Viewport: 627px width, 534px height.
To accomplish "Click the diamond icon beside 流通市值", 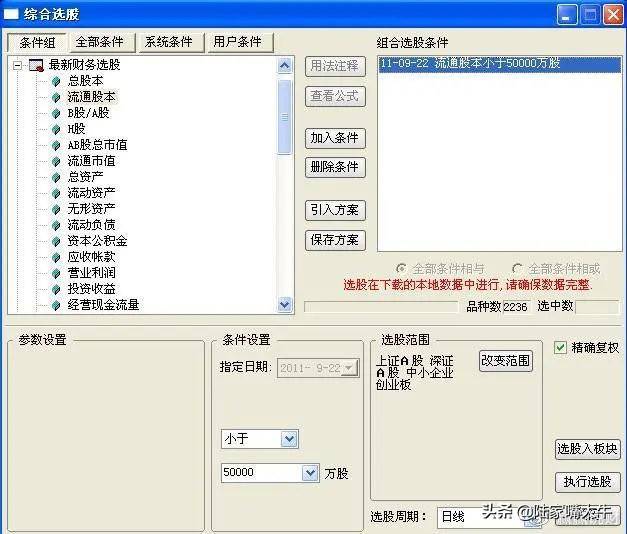I will pos(56,162).
